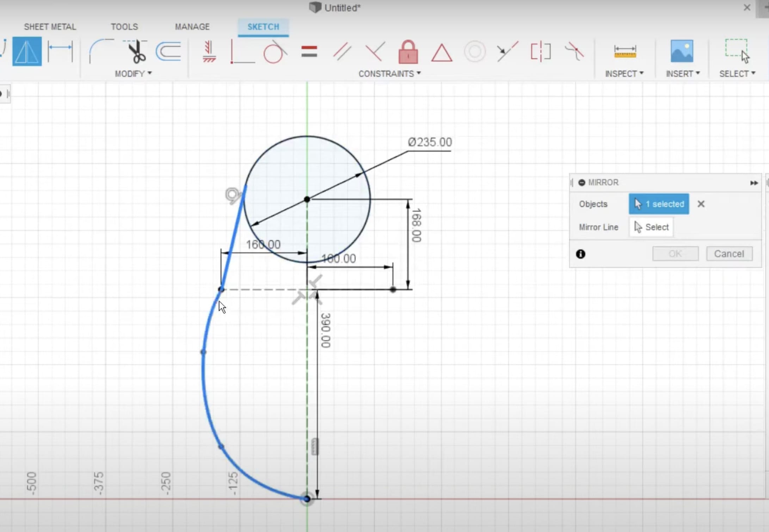
Task: Open the CONSTRAINTS dropdown menu
Action: [389, 74]
